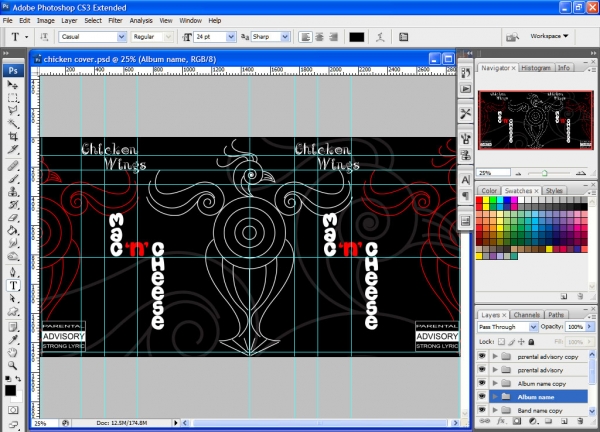600x432 pixels.
Task: Open the Go to Bridge icon
Action: point(512,37)
